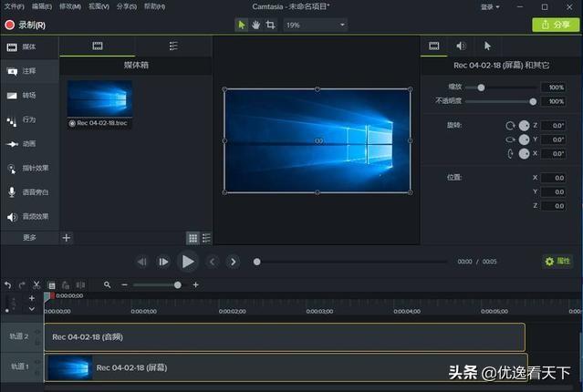The image size is (583, 392).
Task: Click the opacity 100% value field
Action: (x=553, y=101)
